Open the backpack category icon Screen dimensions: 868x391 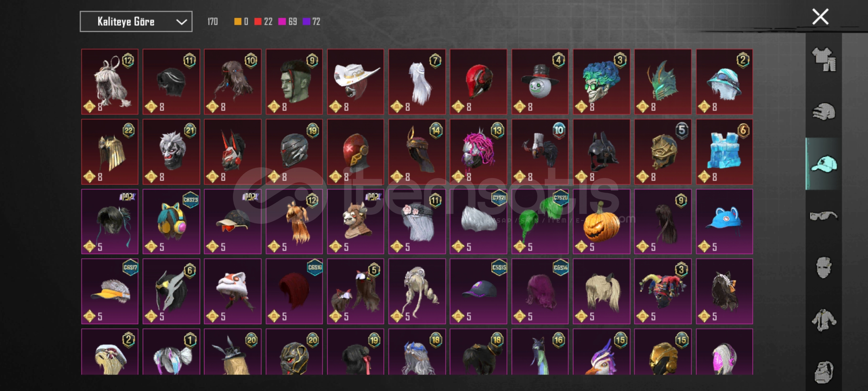(824, 372)
